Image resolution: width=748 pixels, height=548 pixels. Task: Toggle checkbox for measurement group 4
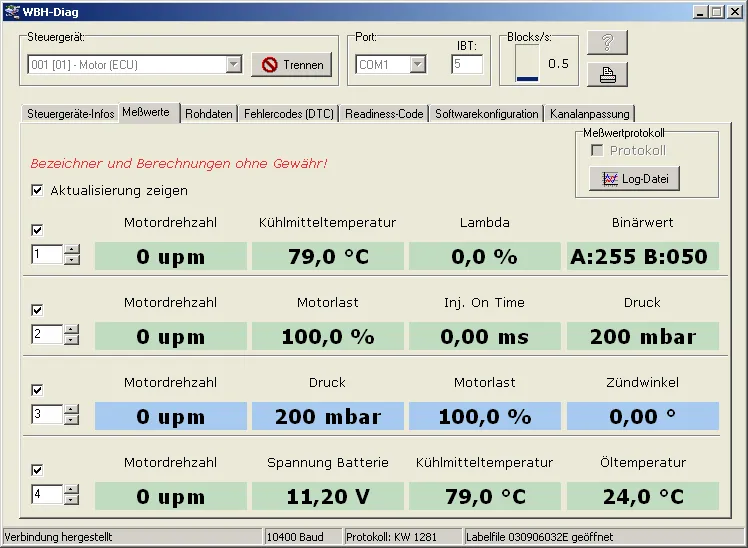click(37, 470)
